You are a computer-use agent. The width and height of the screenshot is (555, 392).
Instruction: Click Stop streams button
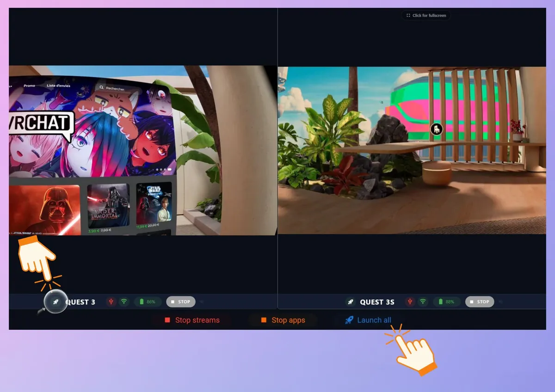click(x=192, y=320)
